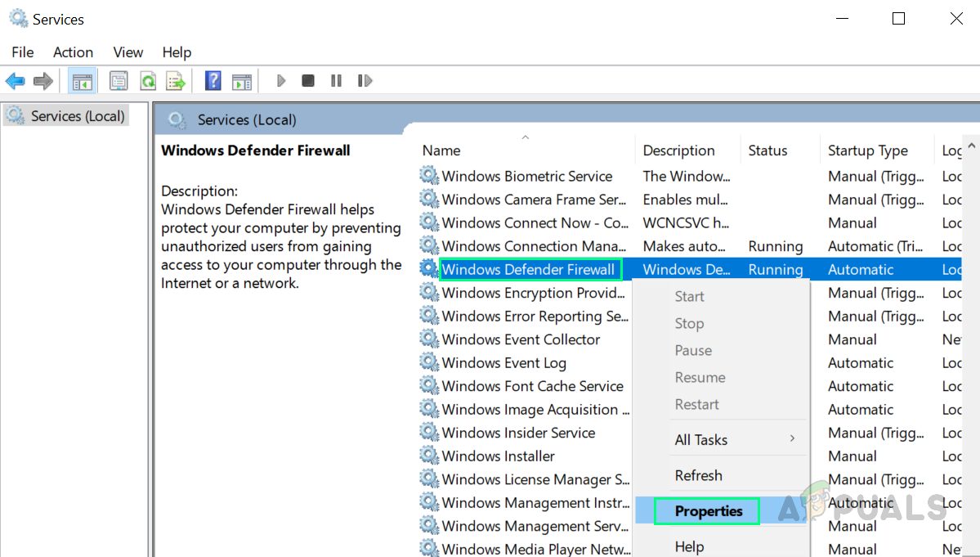Click the scrollbar up arrow in services list

tap(971, 145)
